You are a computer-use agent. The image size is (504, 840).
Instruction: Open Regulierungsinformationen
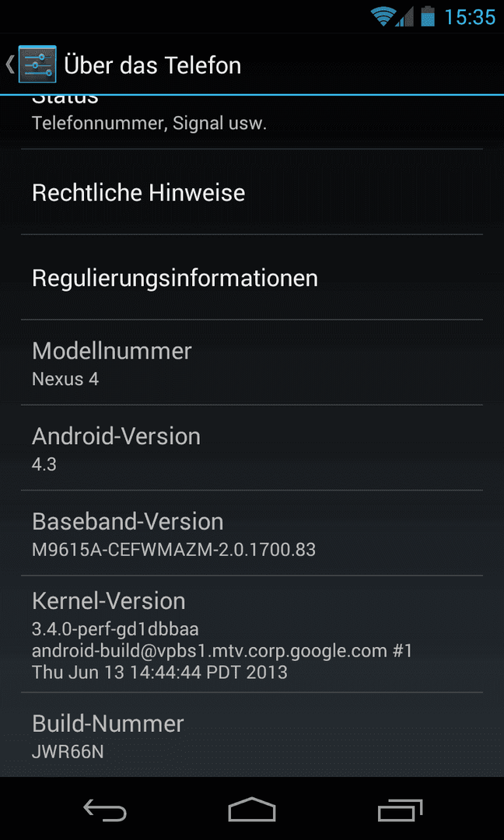pos(252,277)
